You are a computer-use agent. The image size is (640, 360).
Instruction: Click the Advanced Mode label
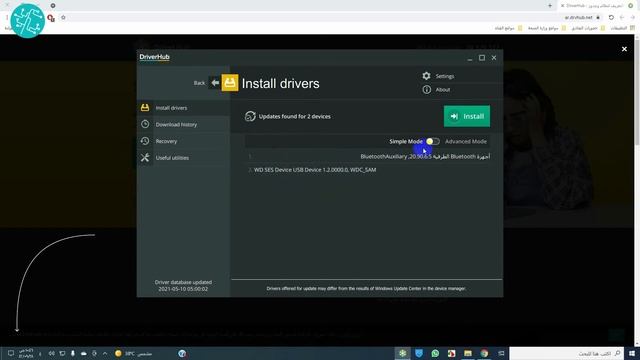[x=466, y=141]
